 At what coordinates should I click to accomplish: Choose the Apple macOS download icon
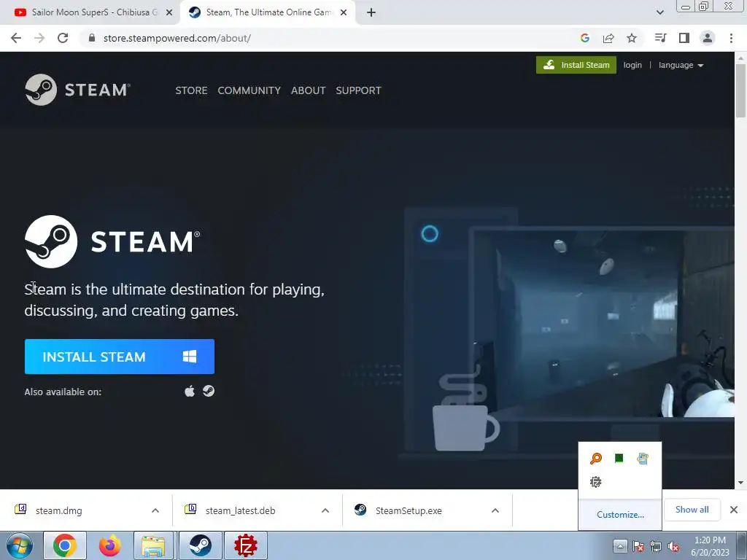(x=190, y=392)
